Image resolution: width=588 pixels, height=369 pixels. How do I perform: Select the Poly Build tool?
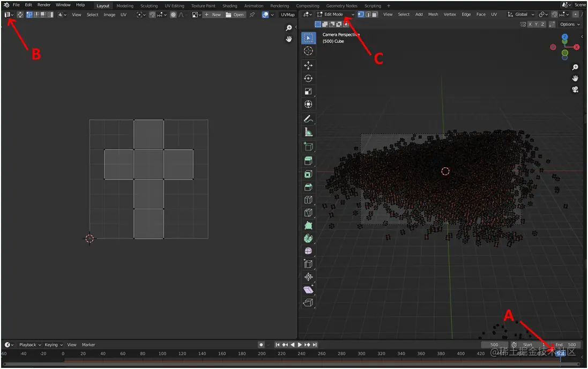click(308, 226)
